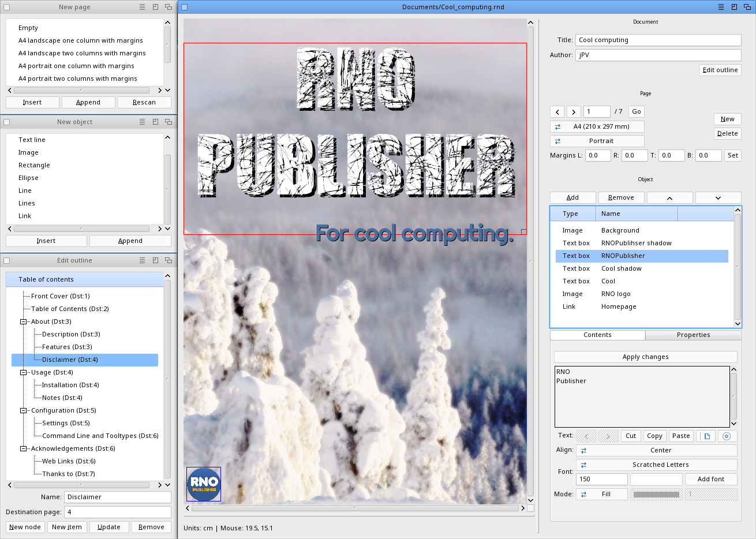756x539 pixels.
Task: Click the RNO logo on the page
Action: [204, 484]
